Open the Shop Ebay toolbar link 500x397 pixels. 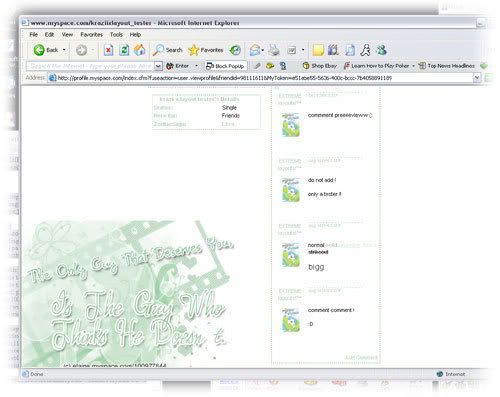pyautogui.click(x=320, y=66)
